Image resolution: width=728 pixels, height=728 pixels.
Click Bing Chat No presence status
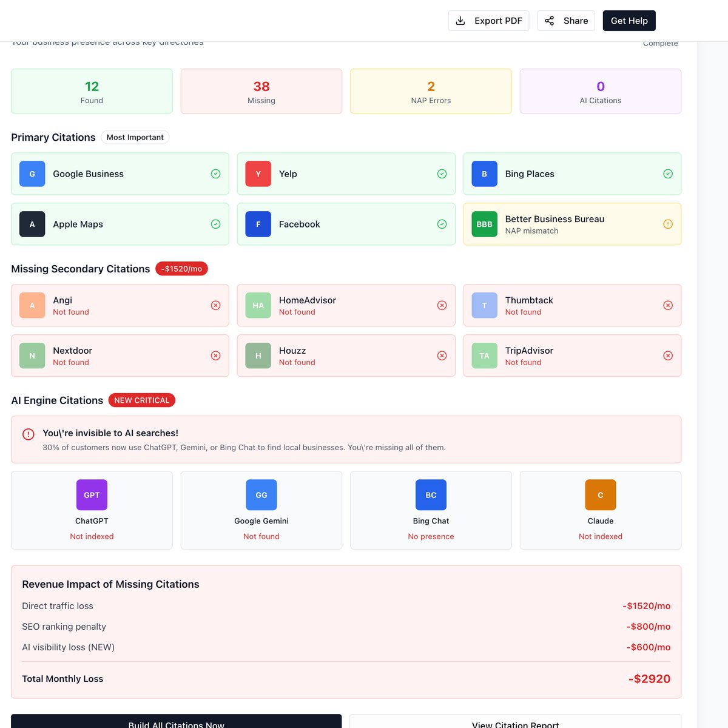coord(431,536)
